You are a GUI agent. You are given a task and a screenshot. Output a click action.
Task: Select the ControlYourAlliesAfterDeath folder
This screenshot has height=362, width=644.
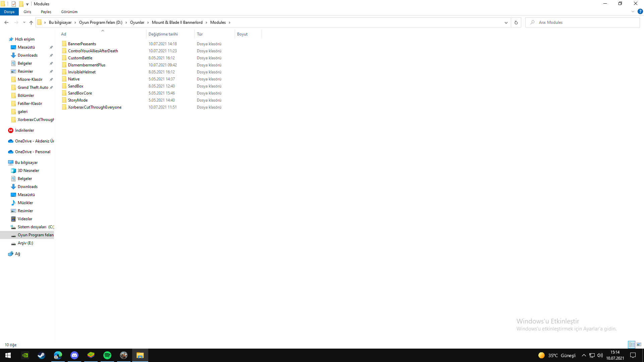click(x=93, y=51)
